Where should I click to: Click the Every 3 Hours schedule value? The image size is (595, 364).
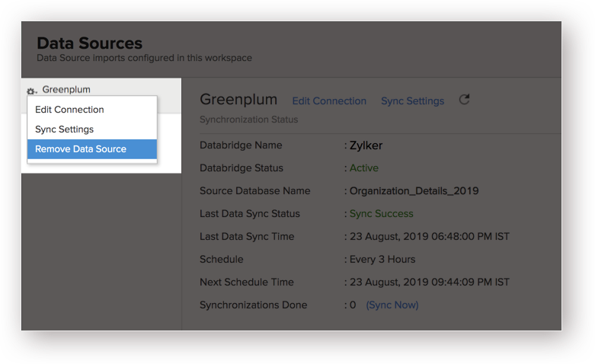tap(382, 260)
